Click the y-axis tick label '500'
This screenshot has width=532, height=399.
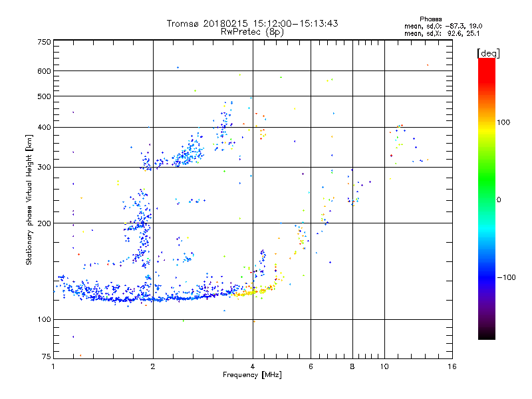coord(44,96)
